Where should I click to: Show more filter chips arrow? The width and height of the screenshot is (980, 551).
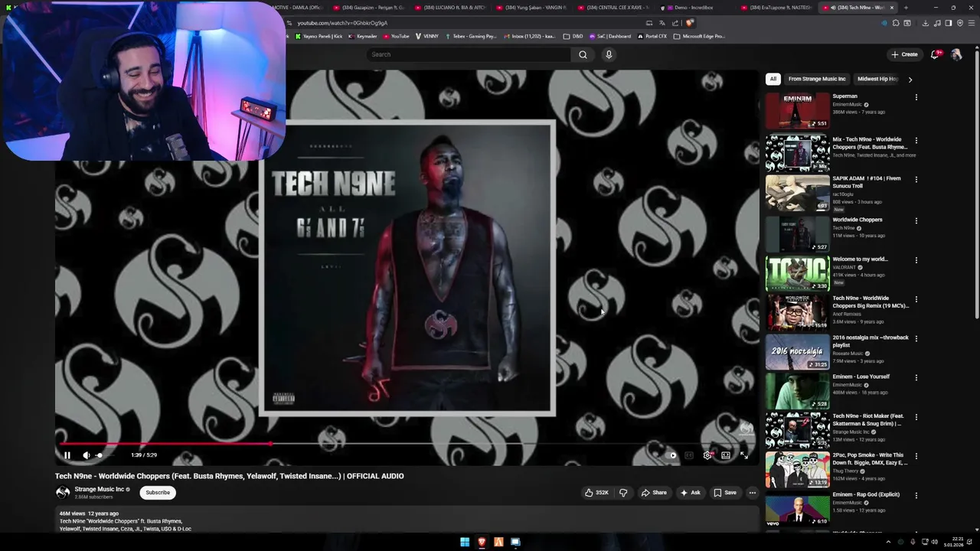pyautogui.click(x=910, y=79)
